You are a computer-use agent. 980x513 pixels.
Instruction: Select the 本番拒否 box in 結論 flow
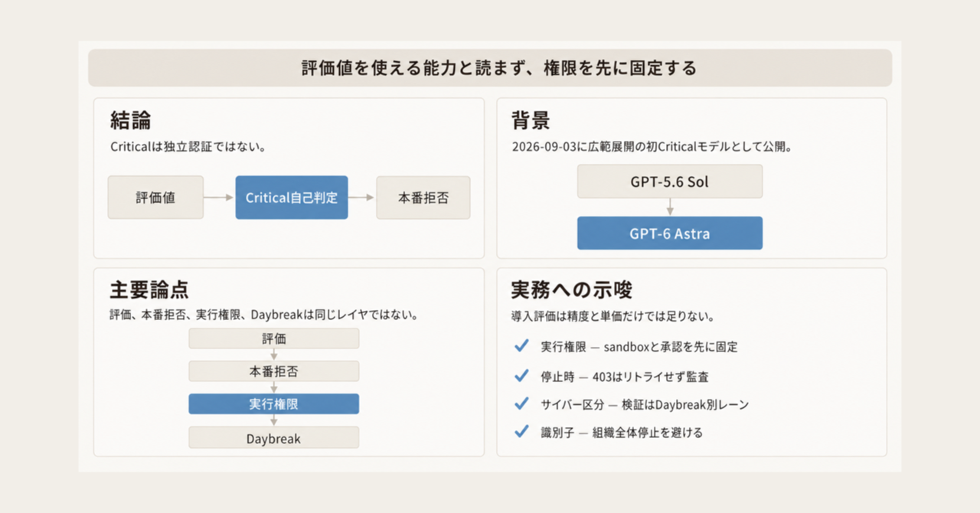click(423, 198)
